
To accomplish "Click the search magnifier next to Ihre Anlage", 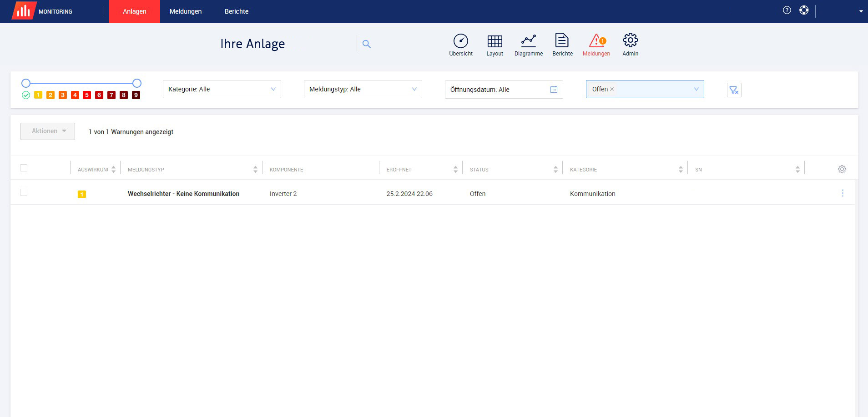I will coord(367,44).
